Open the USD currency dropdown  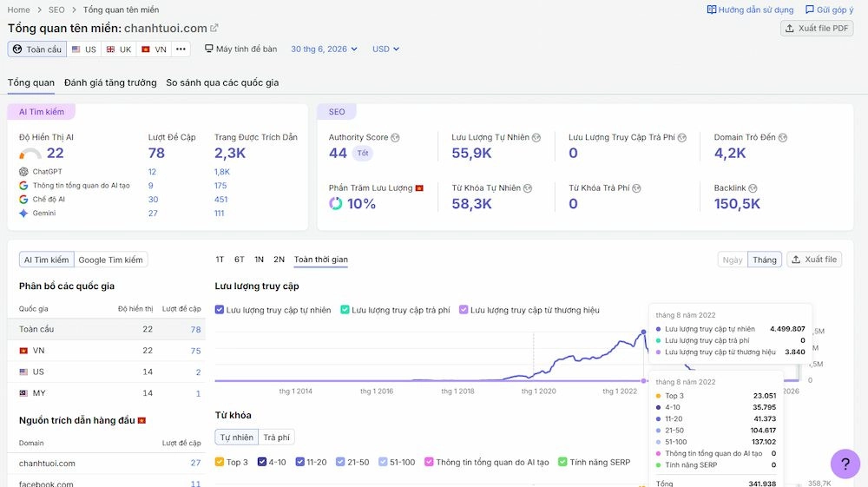pyautogui.click(x=386, y=49)
